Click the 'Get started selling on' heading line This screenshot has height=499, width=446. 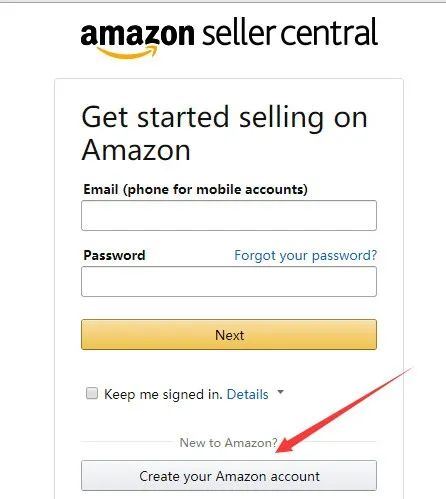point(224,118)
